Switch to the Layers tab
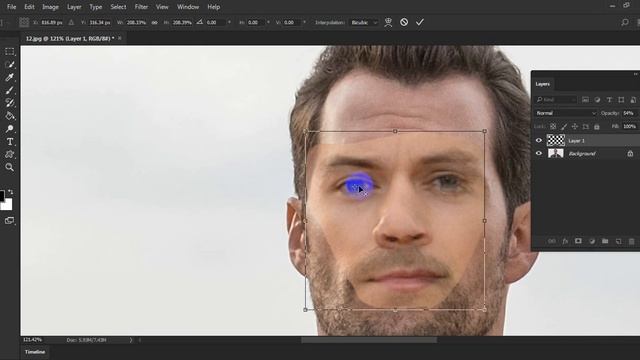 [x=542, y=84]
